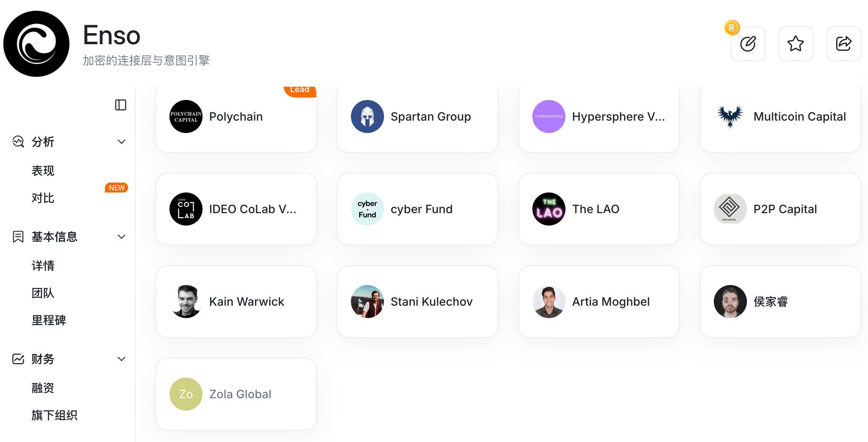Image resolution: width=868 pixels, height=442 pixels.
Task: Click the Enso logo
Action: (x=36, y=44)
